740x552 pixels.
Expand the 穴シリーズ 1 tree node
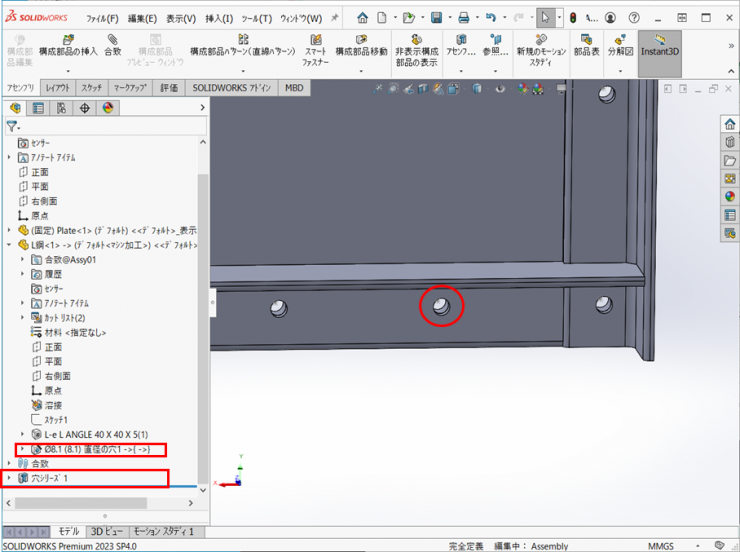coord(10,479)
